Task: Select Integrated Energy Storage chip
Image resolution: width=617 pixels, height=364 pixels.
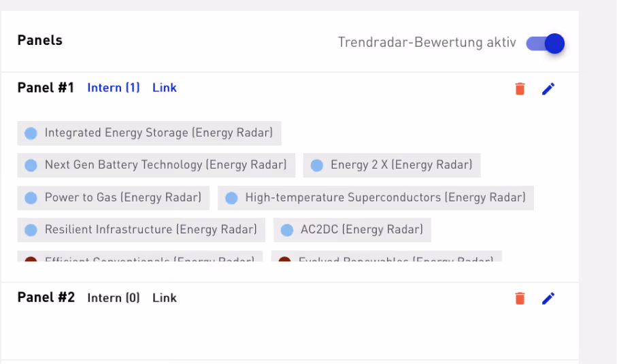Action: click(x=149, y=133)
